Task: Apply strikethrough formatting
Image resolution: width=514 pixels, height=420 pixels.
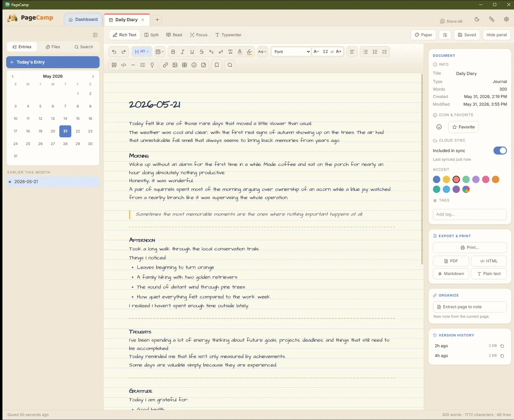Action: [202, 52]
